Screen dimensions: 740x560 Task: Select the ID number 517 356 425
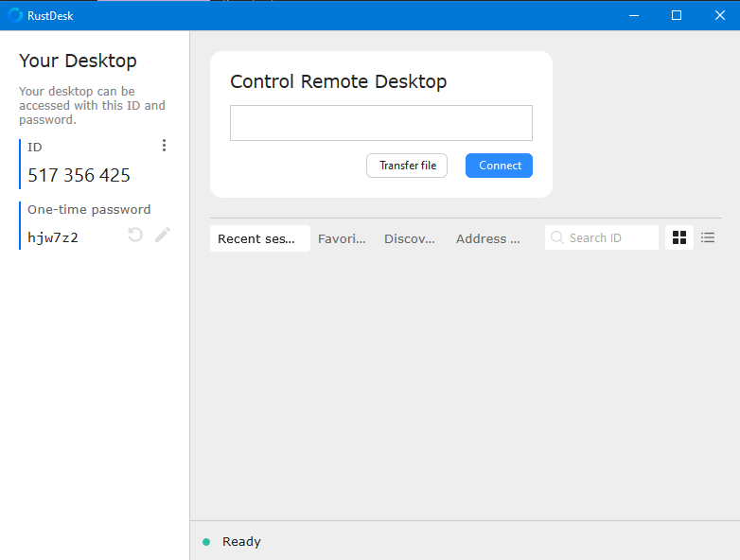(79, 176)
